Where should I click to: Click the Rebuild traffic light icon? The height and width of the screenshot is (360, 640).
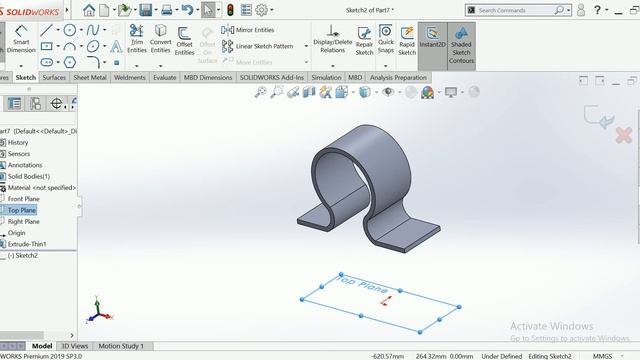230,10
